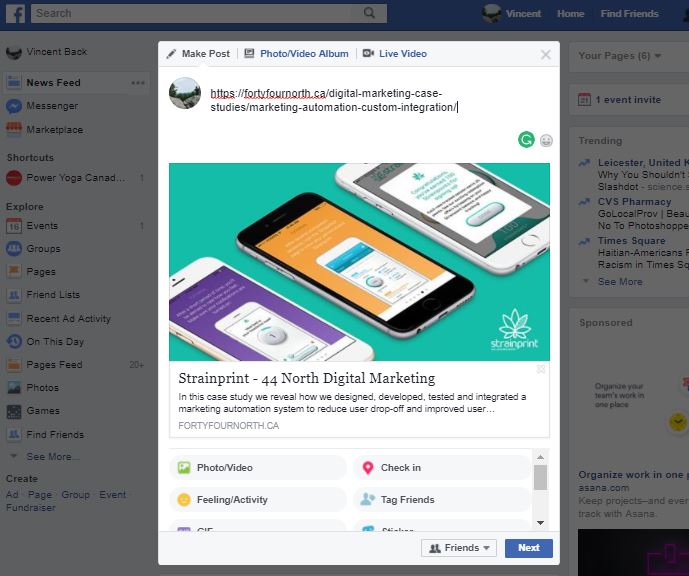
Task: Click the Pages Feed icon
Action: point(14,364)
